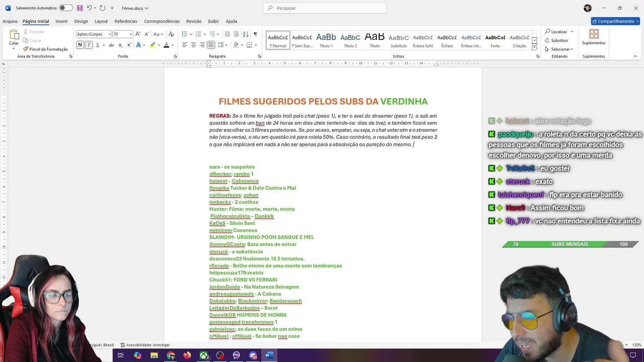Open change case (Aa) dropdown

pos(158,34)
